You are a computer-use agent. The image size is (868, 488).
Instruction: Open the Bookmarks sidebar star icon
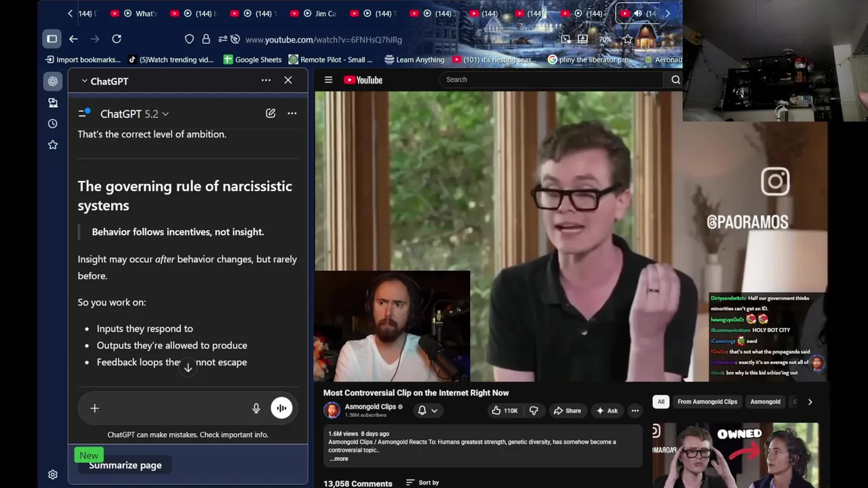(x=53, y=145)
